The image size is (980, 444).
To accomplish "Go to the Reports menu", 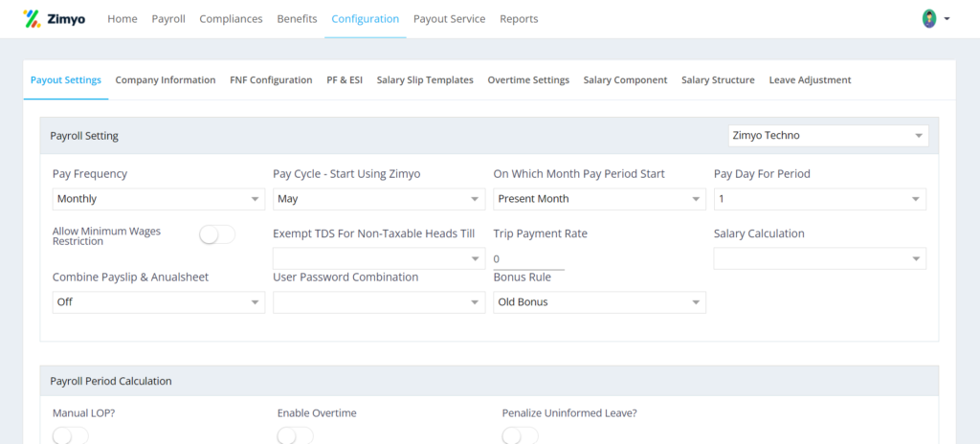I will click(519, 19).
